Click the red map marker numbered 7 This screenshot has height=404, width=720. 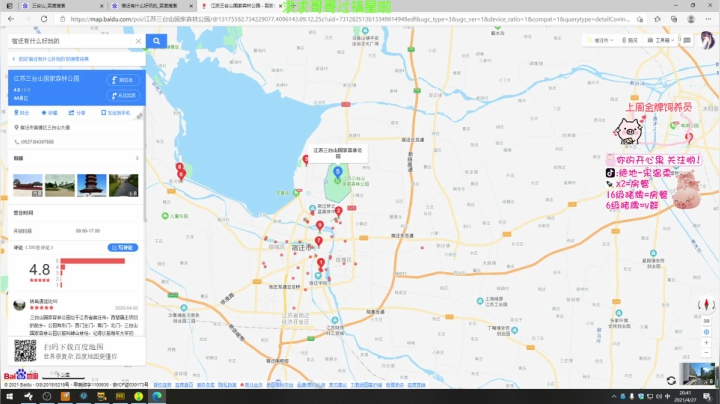tap(318, 241)
